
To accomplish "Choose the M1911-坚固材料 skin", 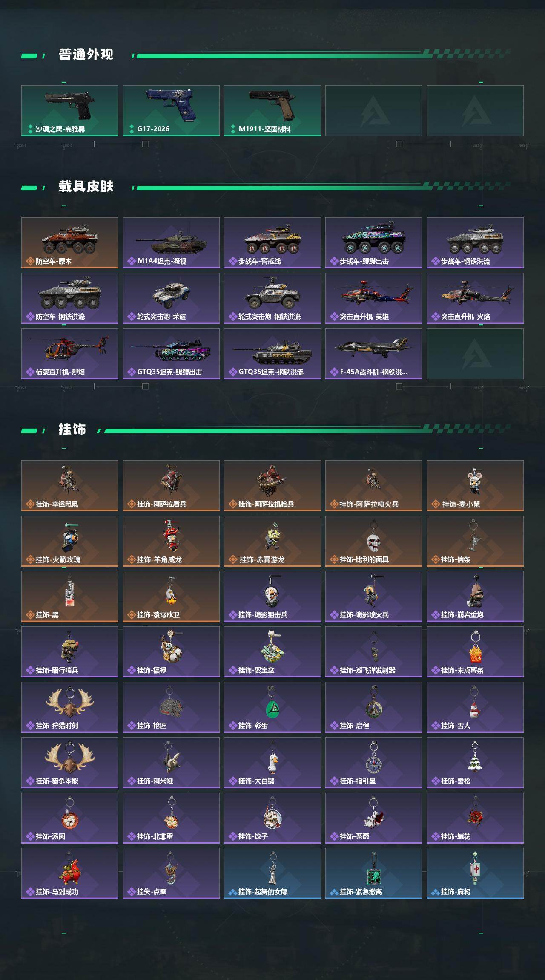I will click(272, 111).
